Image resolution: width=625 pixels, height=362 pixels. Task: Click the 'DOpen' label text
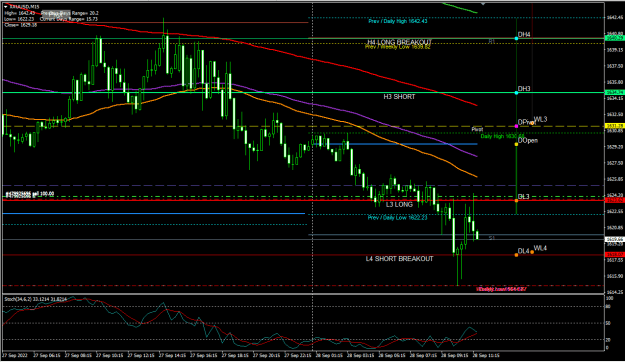click(x=527, y=141)
